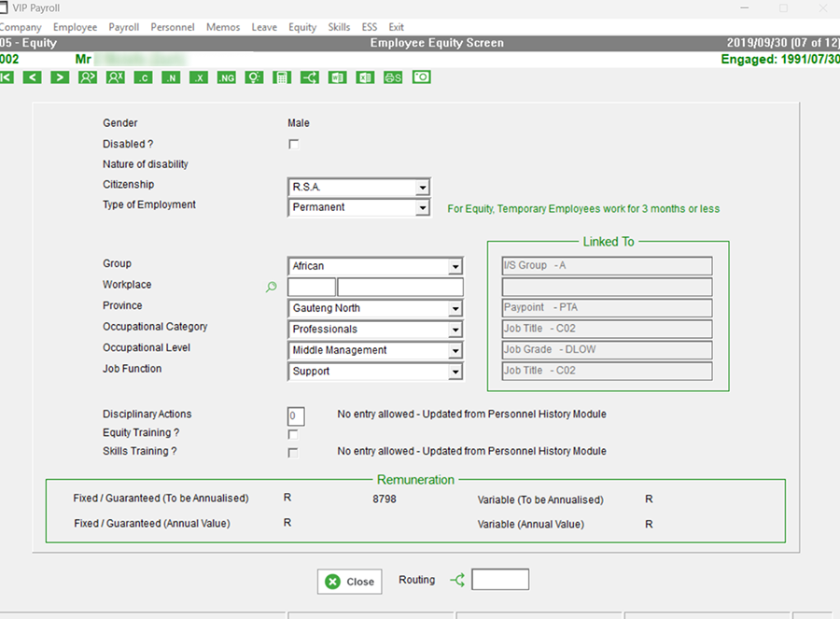This screenshot has height=619, width=840.
Task: Enable the Equity Training checkbox
Action: [294, 434]
